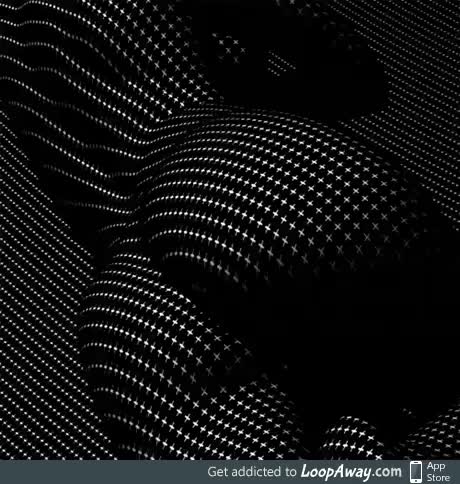
Task: Click the smartphone icon in the banner
Action: (x=415, y=472)
